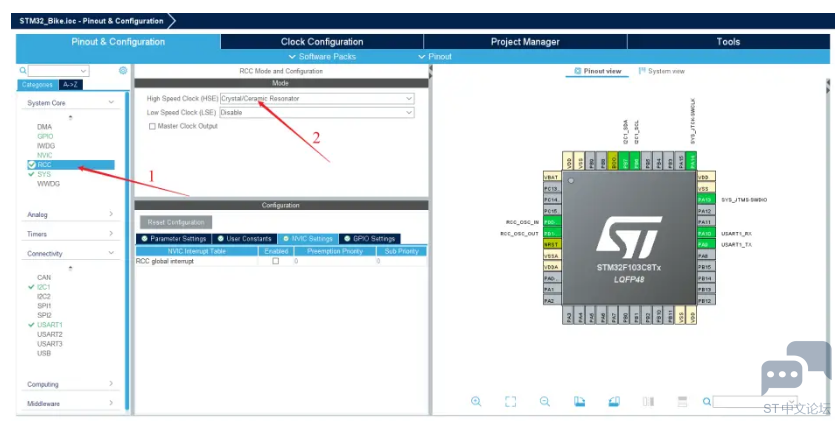This screenshot has width=840, height=424.
Task: Click the STM32_Bike.ioc breadcrumb
Action: 92,21
